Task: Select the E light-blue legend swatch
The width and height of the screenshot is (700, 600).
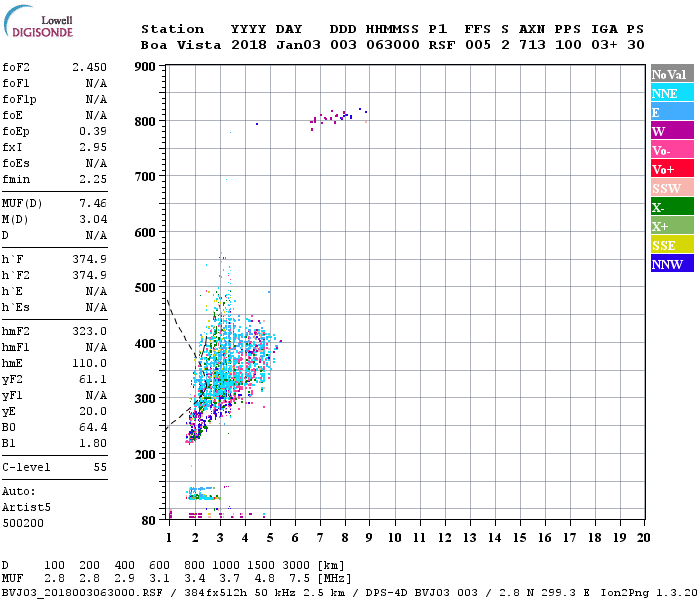Action: coord(672,112)
